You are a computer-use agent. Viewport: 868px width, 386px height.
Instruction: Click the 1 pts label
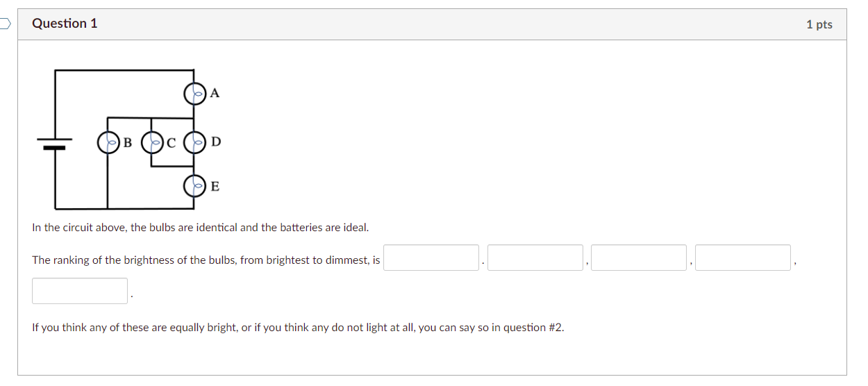[819, 24]
